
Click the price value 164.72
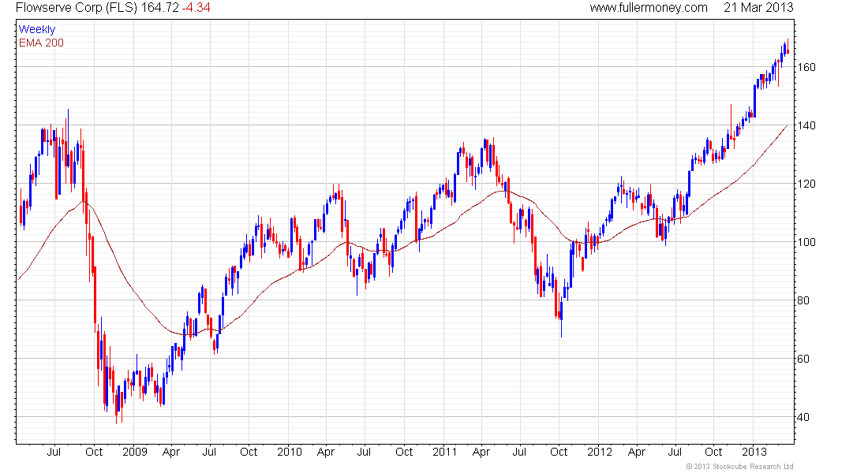[x=159, y=8]
